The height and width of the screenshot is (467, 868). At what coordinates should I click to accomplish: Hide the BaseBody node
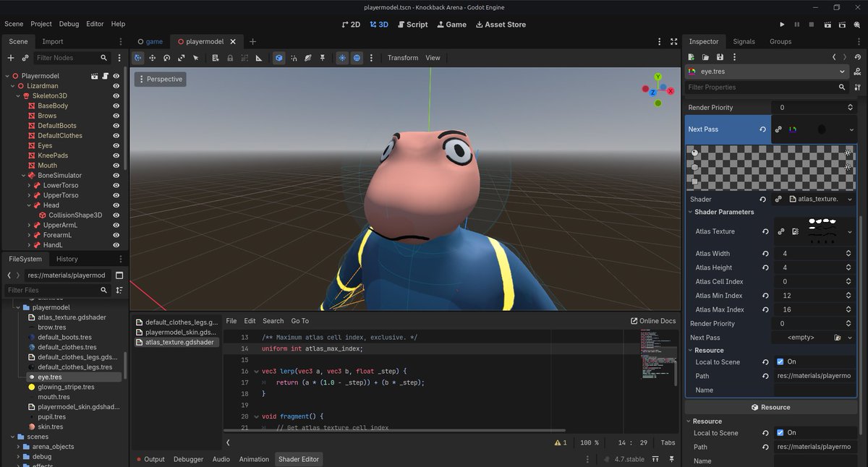116,106
